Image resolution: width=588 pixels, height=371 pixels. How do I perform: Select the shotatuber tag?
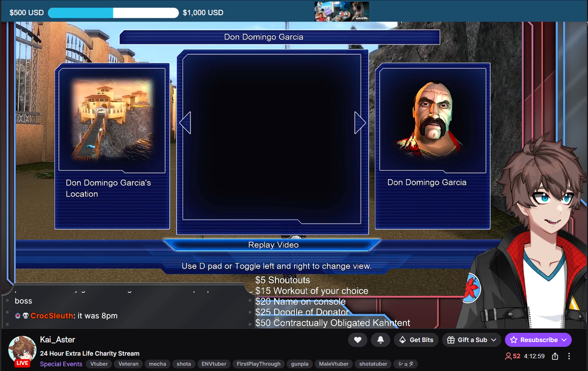point(373,364)
